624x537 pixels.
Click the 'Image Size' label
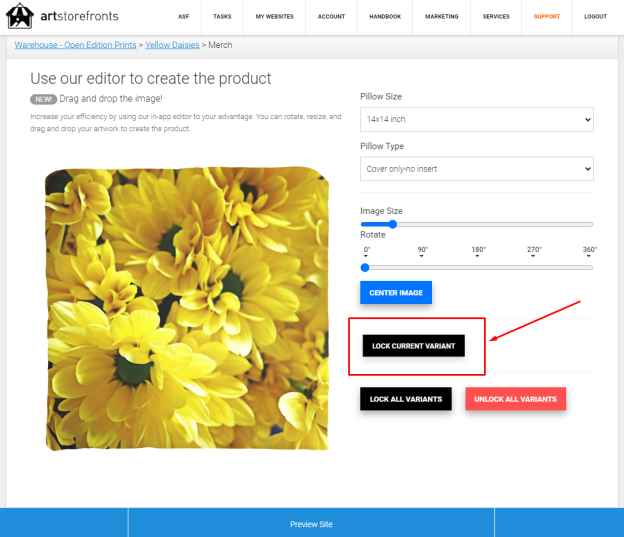[x=381, y=211]
